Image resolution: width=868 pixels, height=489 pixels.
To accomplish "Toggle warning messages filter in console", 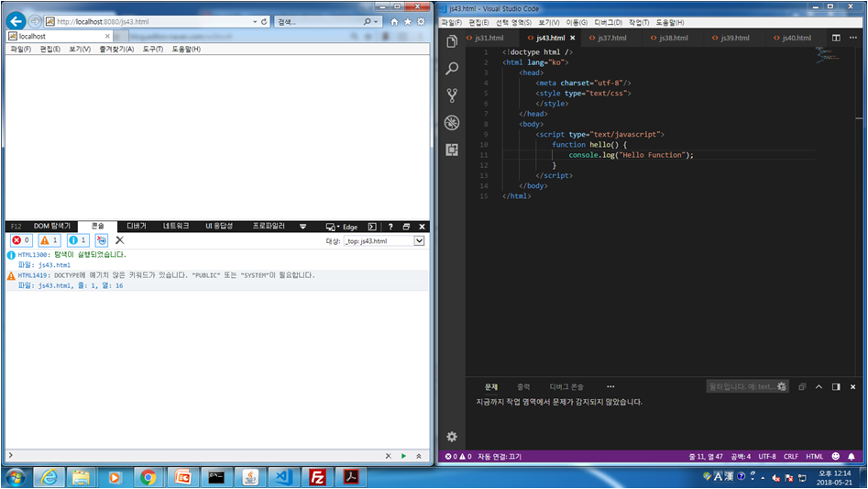I will tap(49, 239).
